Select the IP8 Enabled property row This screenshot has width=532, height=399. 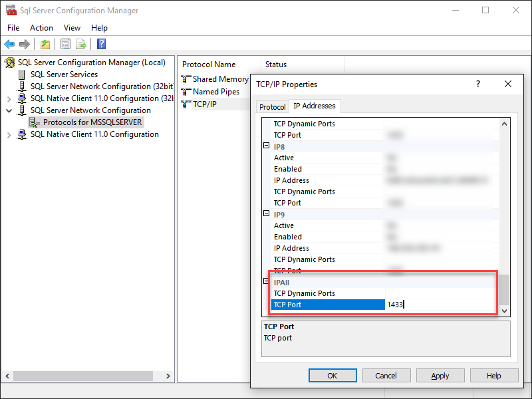click(x=386, y=169)
